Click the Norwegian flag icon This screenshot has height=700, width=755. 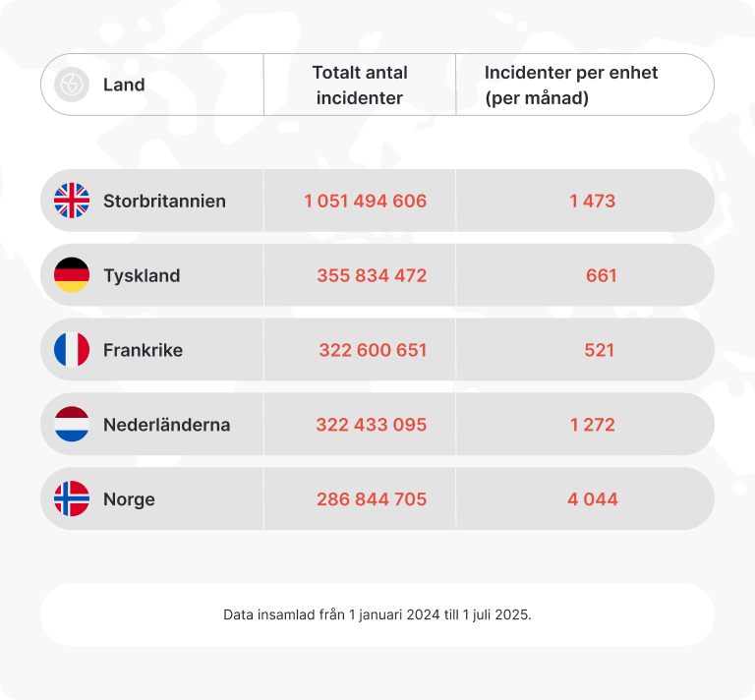point(72,499)
